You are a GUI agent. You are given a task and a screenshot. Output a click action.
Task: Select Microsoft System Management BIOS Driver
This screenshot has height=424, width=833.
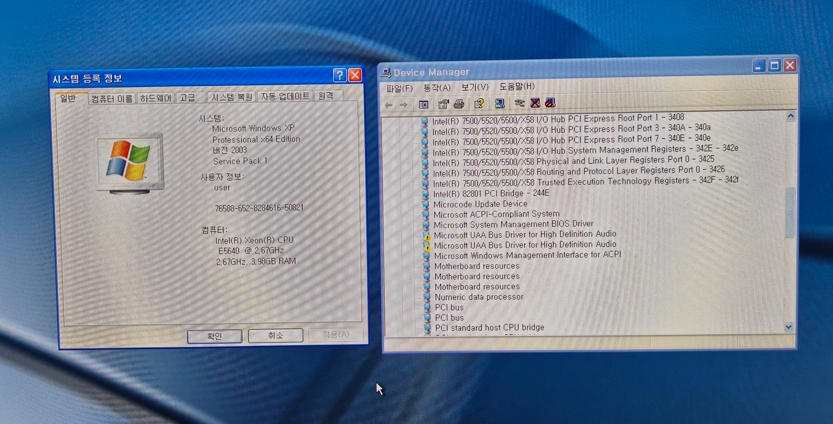point(513,224)
